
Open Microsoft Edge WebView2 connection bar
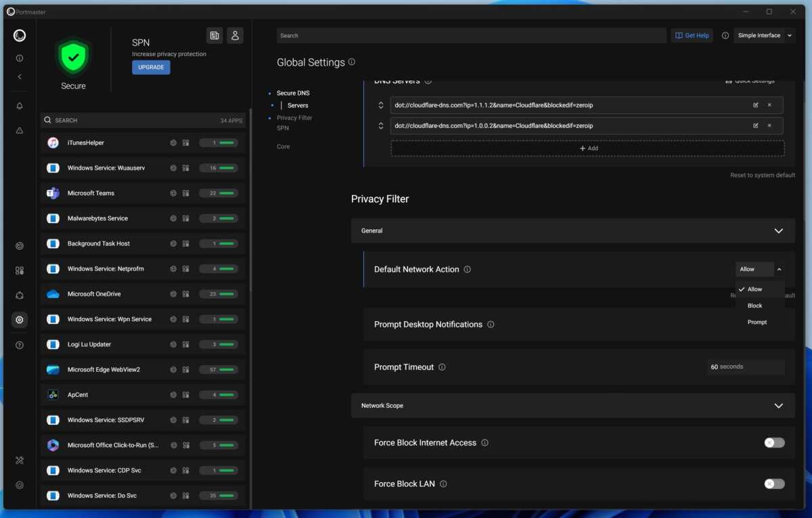pyautogui.click(x=219, y=370)
